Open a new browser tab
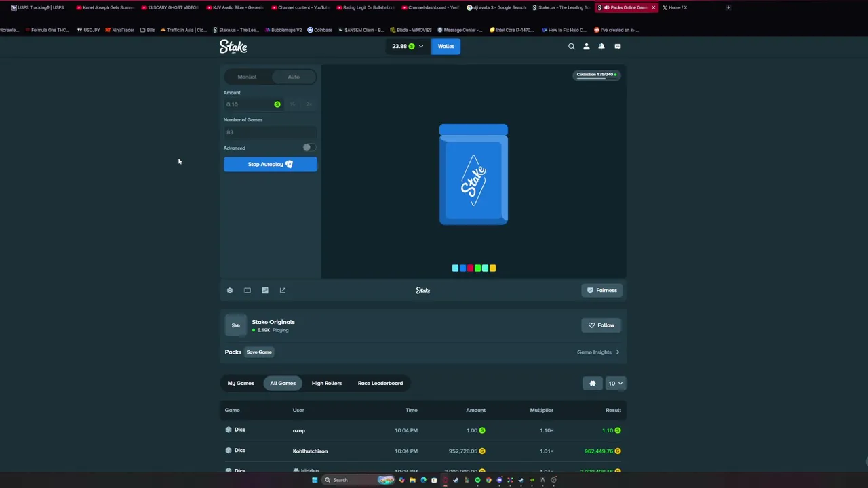 point(728,7)
